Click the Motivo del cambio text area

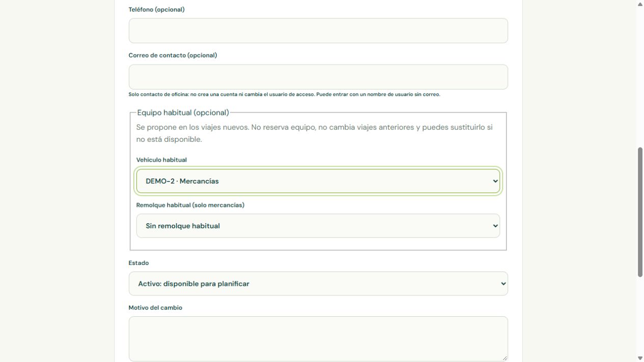[x=318, y=339]
